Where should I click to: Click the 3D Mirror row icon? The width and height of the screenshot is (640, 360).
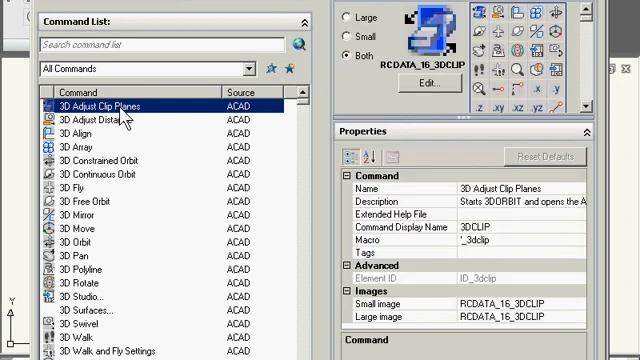(x=49, y=215)
